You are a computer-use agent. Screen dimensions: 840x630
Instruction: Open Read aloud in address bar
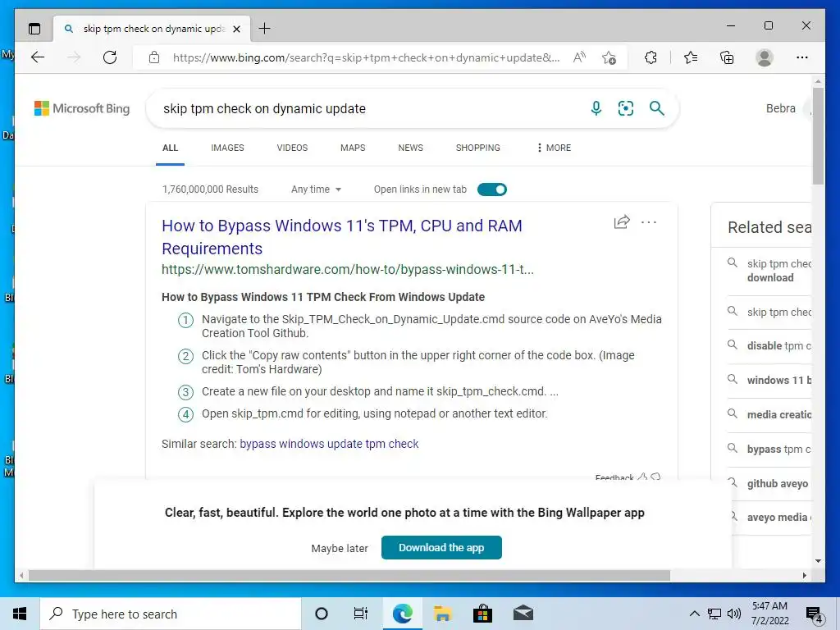580,57
